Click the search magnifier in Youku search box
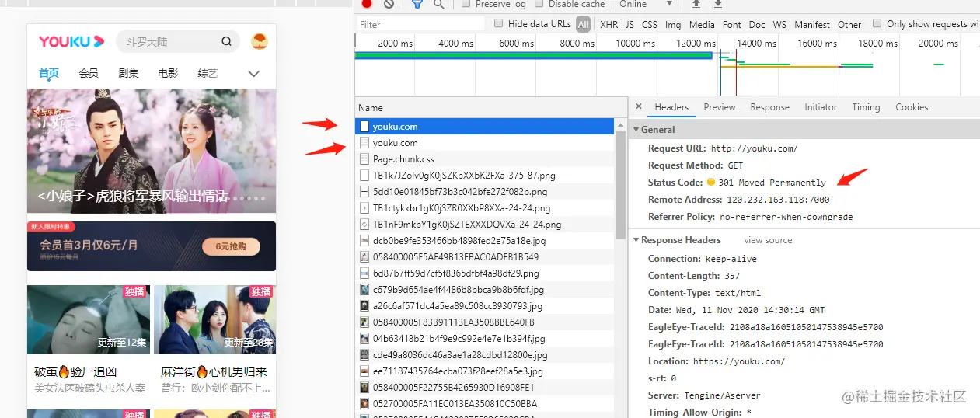 coord(226,42)
